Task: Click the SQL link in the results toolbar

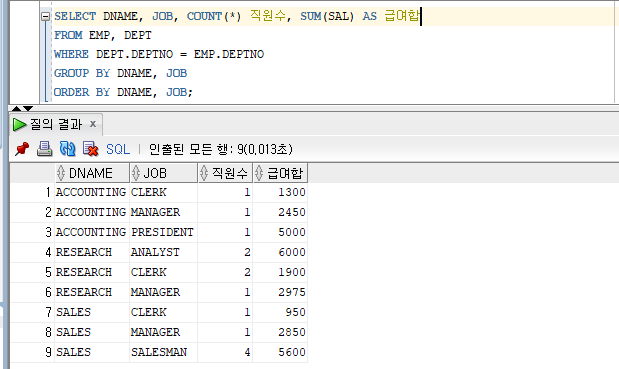Action: 118,149
